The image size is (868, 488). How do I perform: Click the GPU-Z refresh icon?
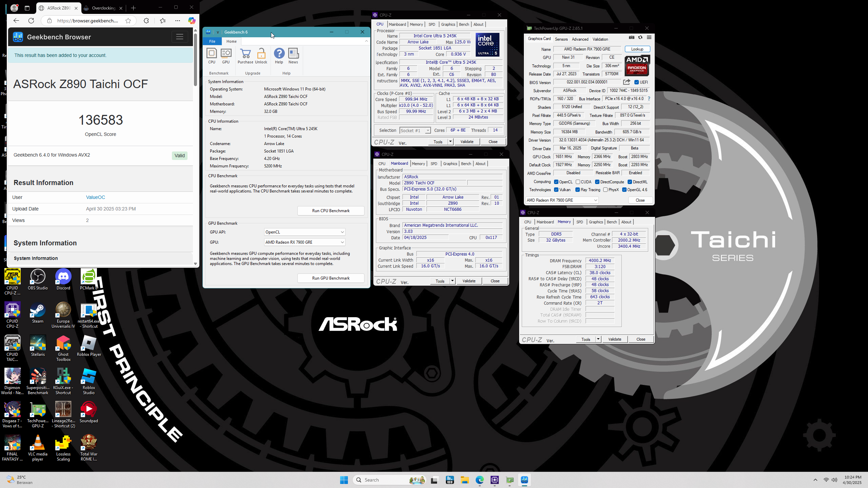640,38
